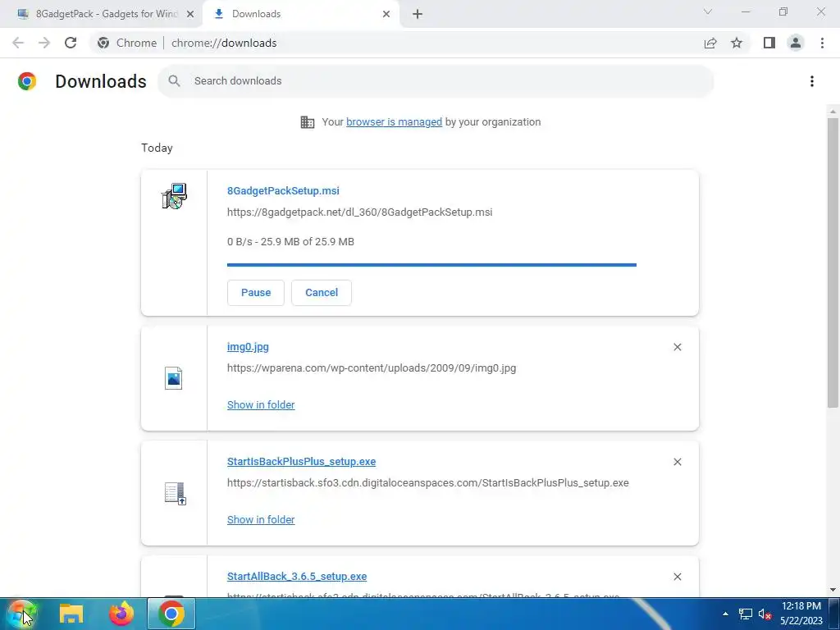Click the 8gadgetpack.net download URL text

coord(359,212)
